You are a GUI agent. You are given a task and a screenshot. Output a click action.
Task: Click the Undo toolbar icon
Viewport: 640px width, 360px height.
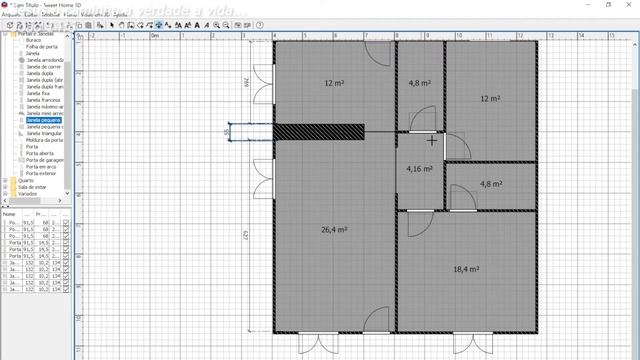(49, 25)
